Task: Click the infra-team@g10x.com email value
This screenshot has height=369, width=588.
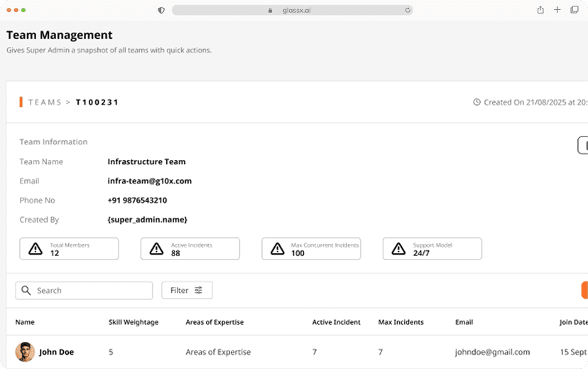Action: click(x=150, y=181)
